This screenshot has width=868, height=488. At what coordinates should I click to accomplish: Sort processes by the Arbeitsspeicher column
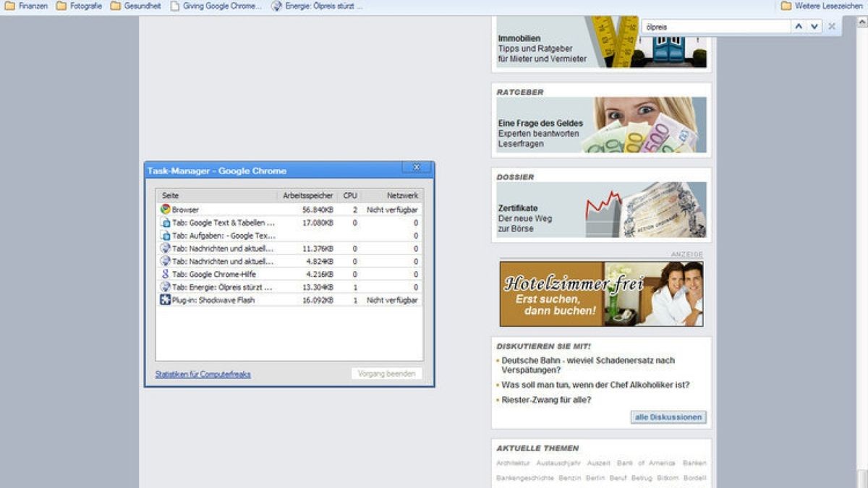click(x=307, y=195)
